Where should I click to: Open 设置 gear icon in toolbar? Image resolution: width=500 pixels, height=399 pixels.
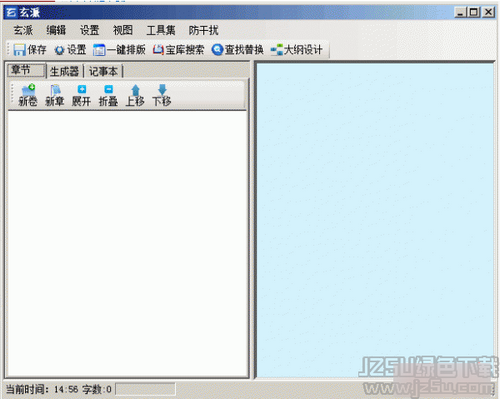[60, 50]
